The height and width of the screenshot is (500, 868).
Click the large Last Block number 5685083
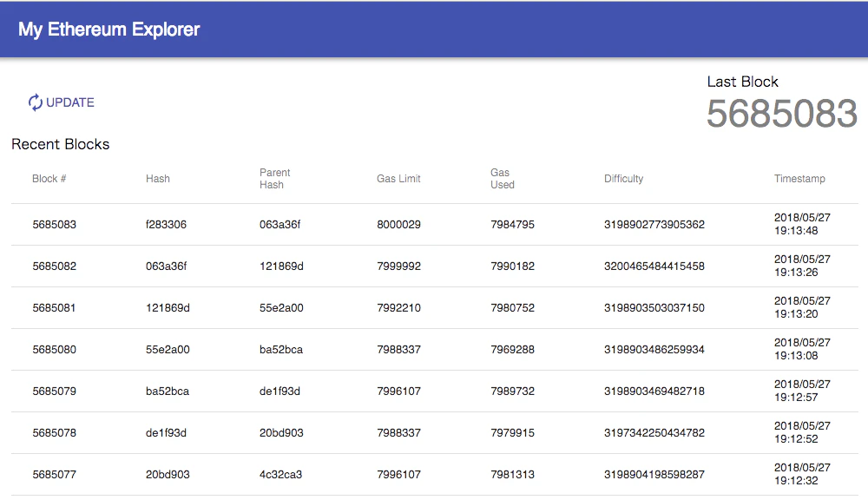pyautogui.click(x=782, y=114)
